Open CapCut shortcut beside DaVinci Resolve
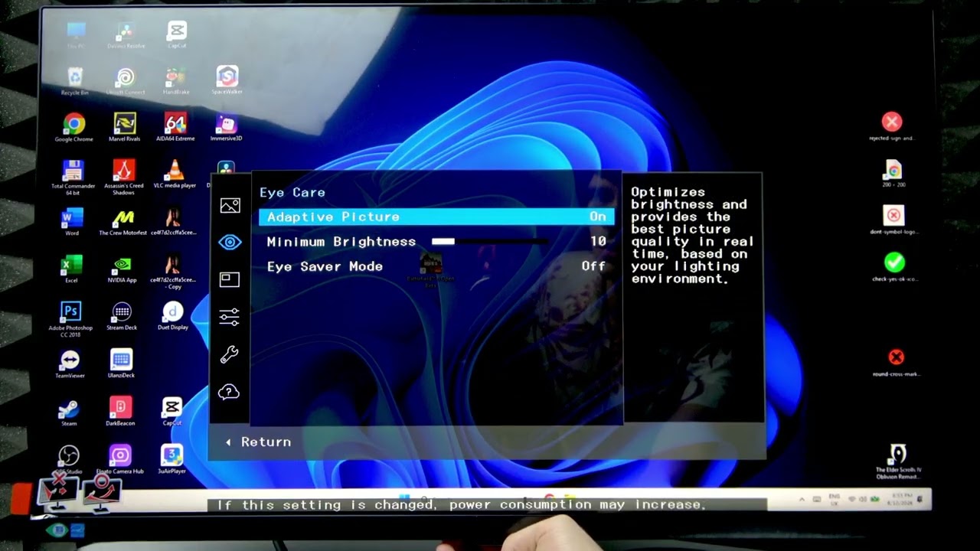 [177, 35]
